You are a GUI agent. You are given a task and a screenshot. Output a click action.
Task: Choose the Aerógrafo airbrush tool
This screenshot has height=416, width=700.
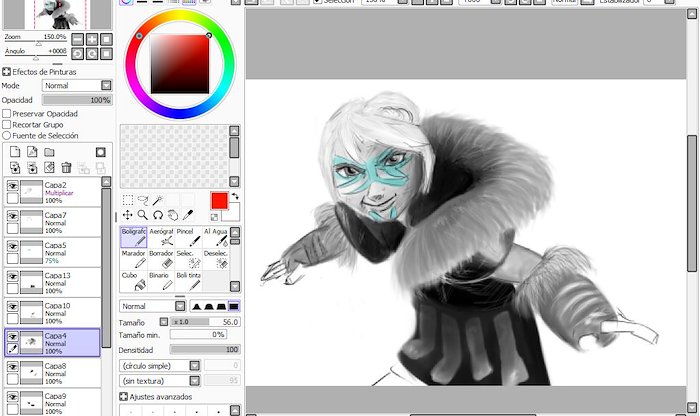coord(161,237)
